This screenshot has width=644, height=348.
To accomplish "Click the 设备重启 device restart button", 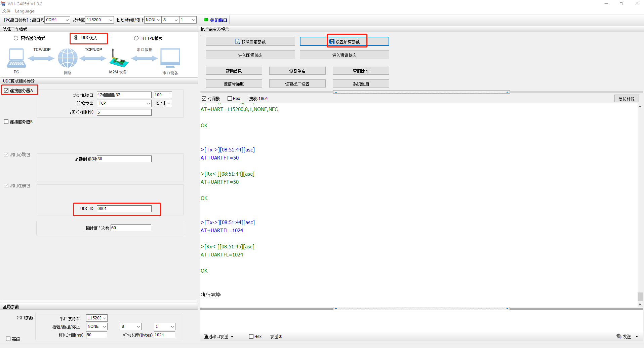I will pos(297,71).
